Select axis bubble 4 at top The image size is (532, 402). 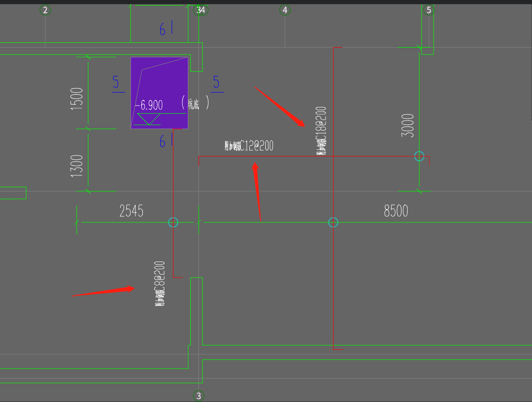click(x=285, y=10)
